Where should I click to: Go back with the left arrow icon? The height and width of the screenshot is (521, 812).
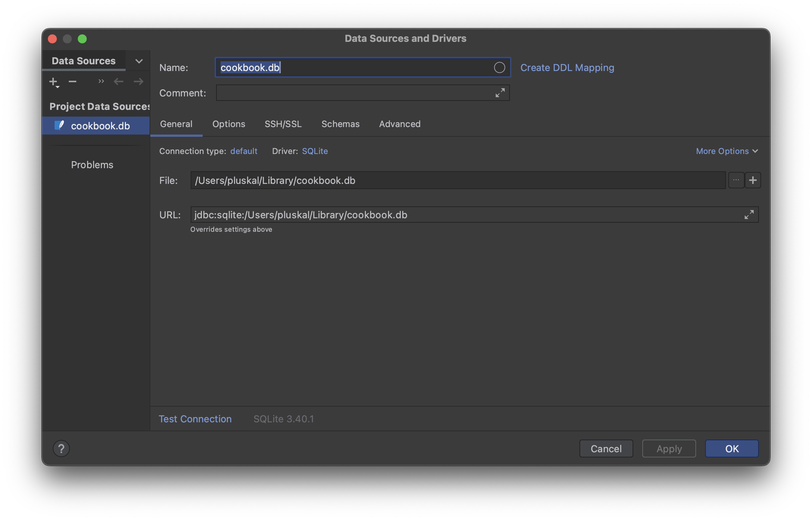[119, 81]
